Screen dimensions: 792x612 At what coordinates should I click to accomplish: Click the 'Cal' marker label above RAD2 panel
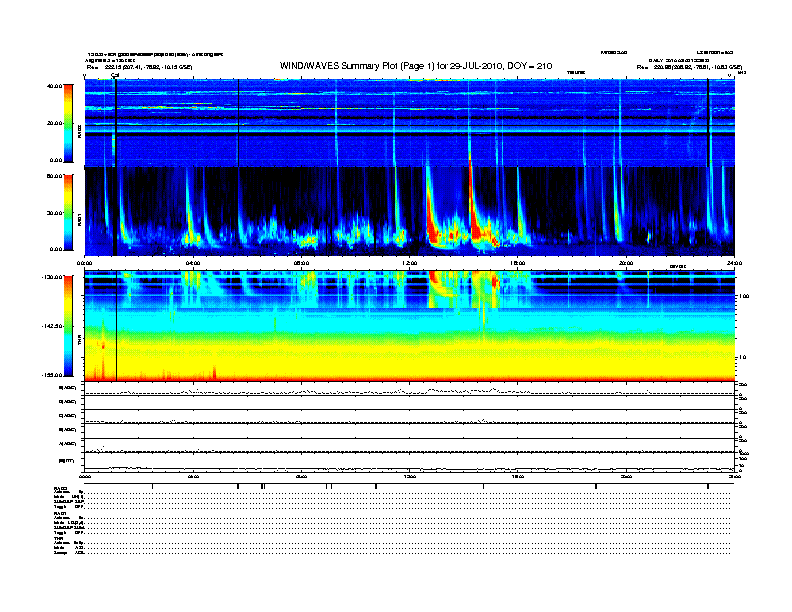pyautogui.click(x=115, y=75)
